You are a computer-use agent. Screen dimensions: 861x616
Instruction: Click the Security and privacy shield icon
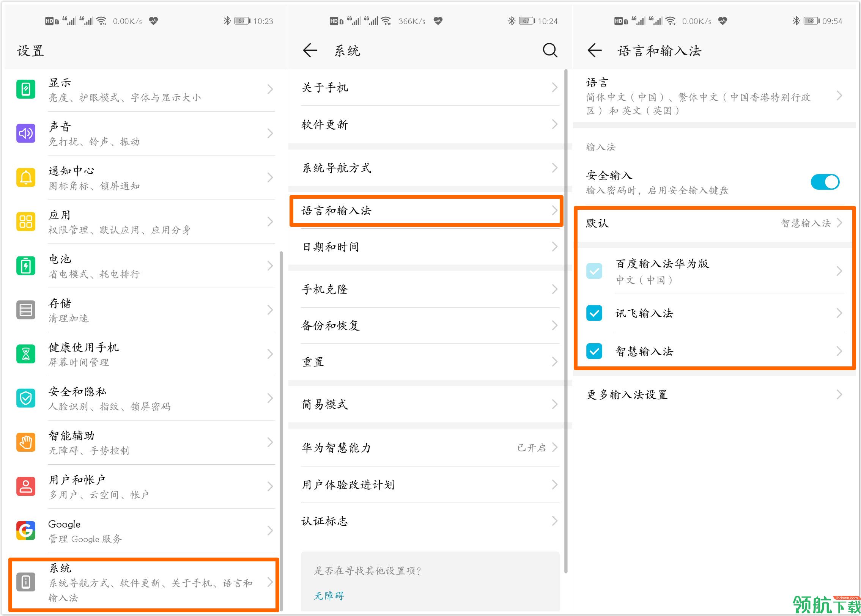[26, 398]
